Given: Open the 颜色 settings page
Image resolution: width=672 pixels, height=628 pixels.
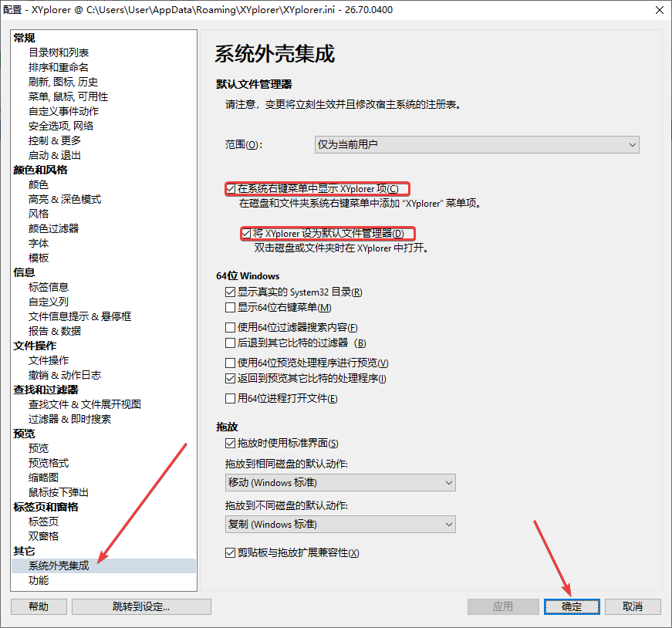Looking at the screenshot, I should (x=39, y=184).
